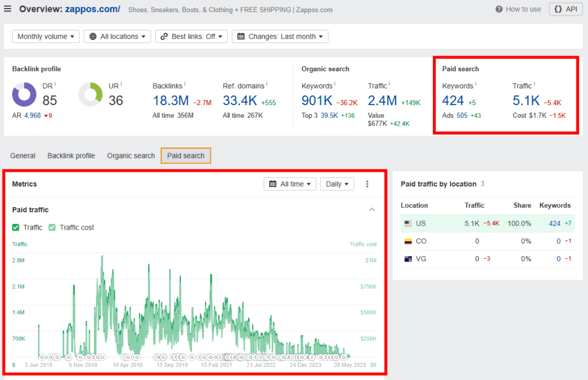This screenshot has width=588, height=380.
Task: Open organic Keywords count 901K
Action: [x=317, y=100]
